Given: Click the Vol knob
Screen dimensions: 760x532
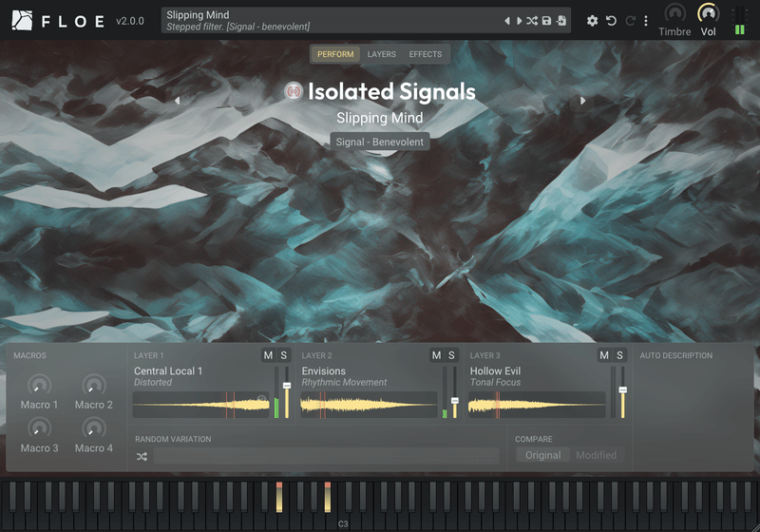Looking at the screenshot, I should [x=708, y=13].
